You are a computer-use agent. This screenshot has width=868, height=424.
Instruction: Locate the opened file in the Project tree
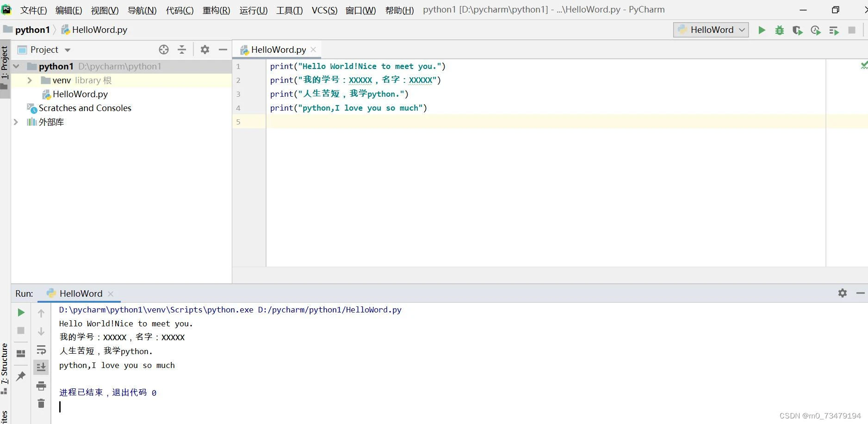pyautogui.click(x=164, y=50)
